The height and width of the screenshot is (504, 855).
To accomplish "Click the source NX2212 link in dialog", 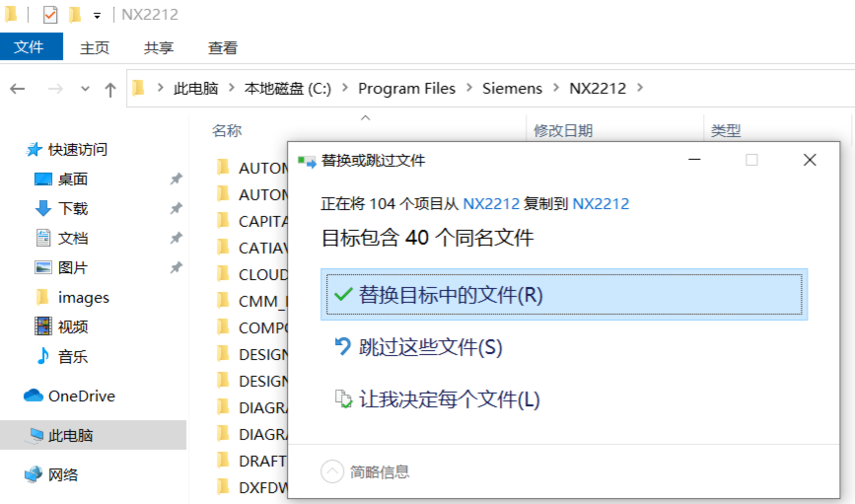I will (491, 204).
